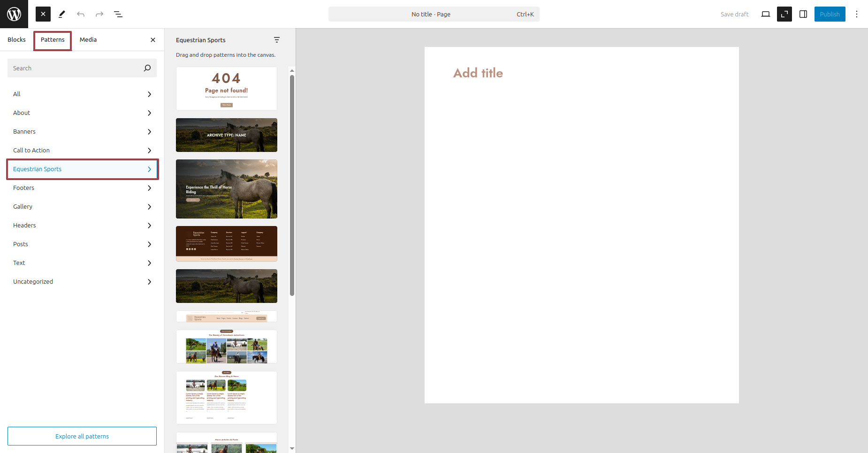Switch to the Blocks tab
868x453 pixels.
(x=16, y=40)
